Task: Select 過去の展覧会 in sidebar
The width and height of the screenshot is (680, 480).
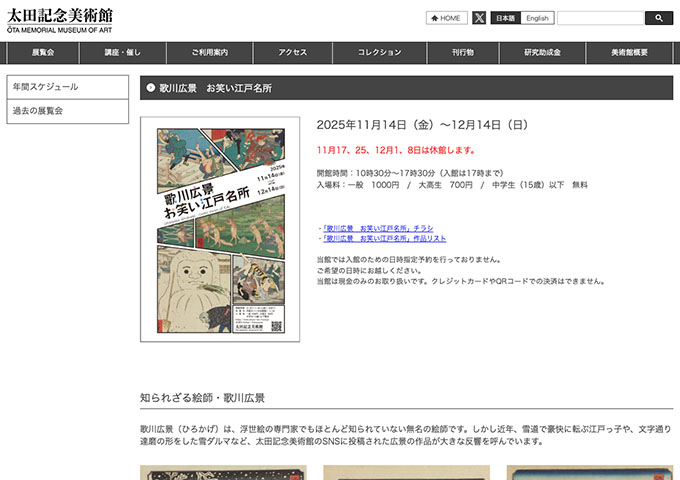Action: (68, 111)
